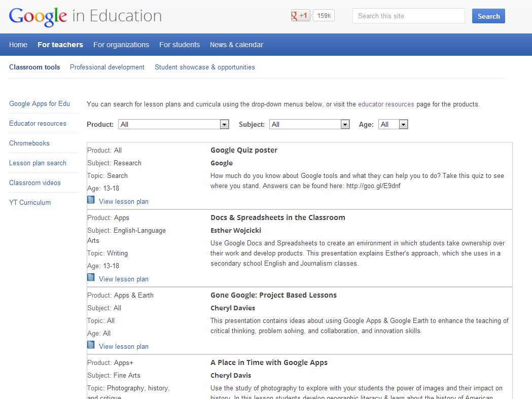This screenshot has width=532, height=399.
Task: Select the Professional development tab
Action: pyautogui.click(x=107, y=67)
